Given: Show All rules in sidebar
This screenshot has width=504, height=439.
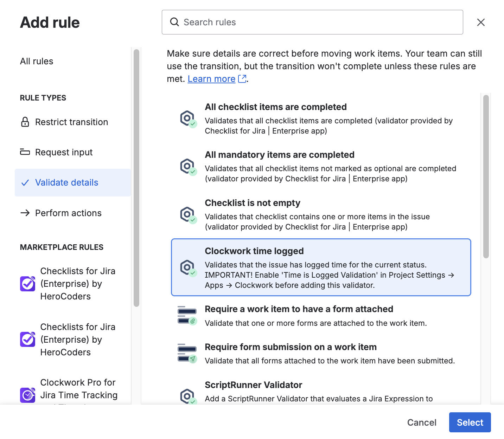Looking at the screenshot, I should pos(37,61).
